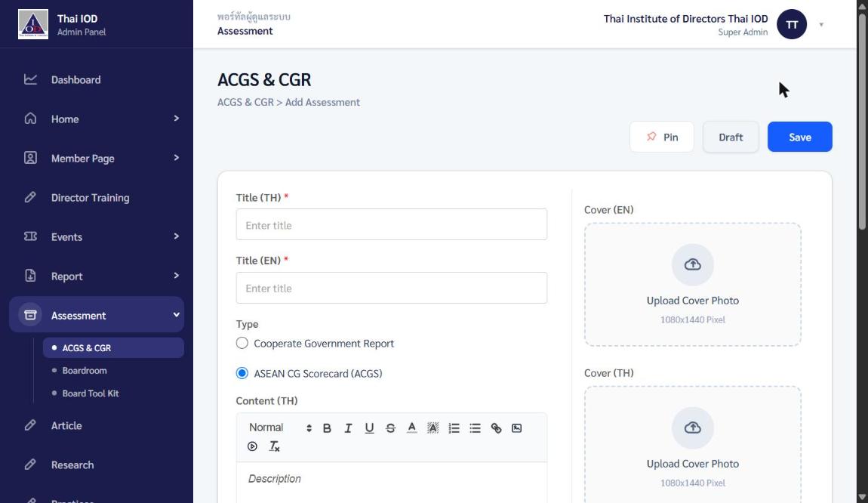Insert a link in content
868x503 pixels.
[496, 427]
